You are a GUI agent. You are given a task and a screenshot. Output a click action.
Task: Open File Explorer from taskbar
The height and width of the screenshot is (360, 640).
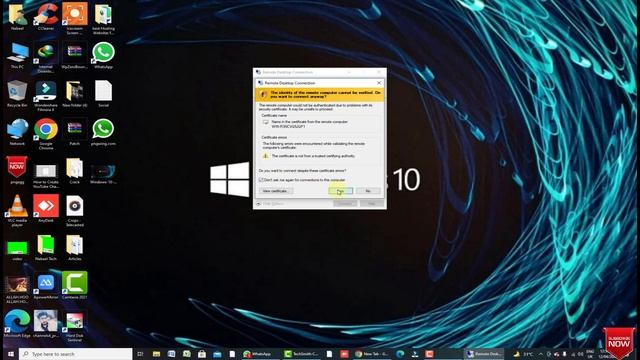[x=156, y=354]
